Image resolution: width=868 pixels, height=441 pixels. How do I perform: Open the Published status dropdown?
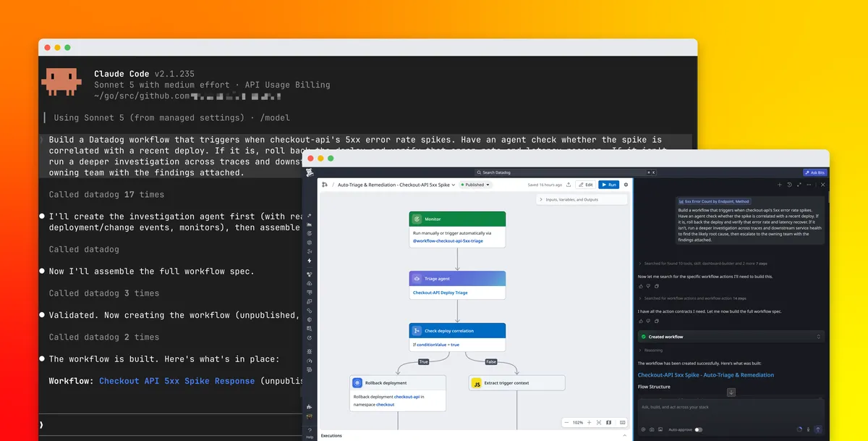[475, 185]
